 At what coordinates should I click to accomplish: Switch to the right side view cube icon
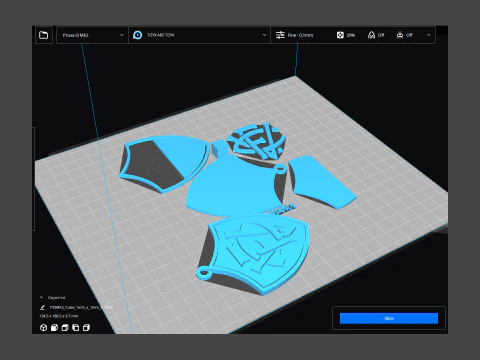point(86,328)
